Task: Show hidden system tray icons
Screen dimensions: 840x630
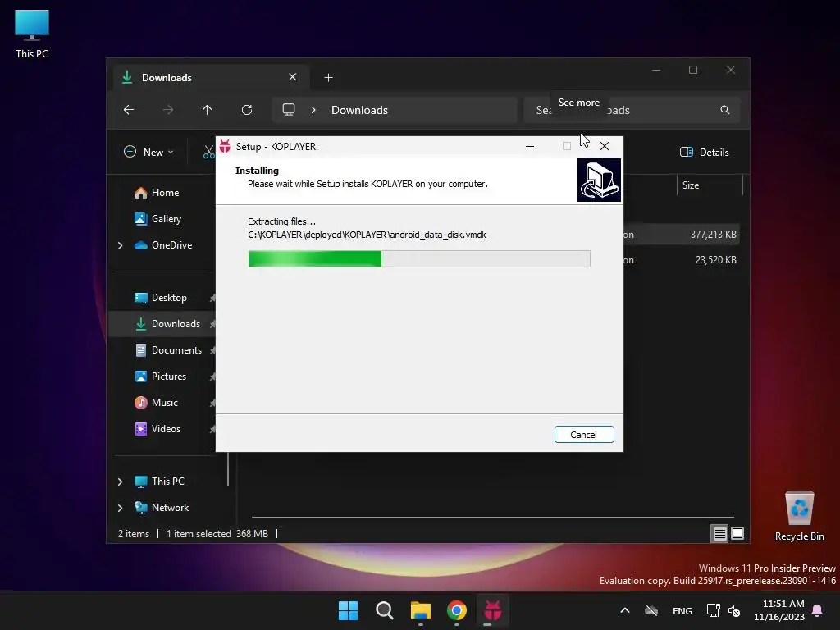Action: pos(624,610)
